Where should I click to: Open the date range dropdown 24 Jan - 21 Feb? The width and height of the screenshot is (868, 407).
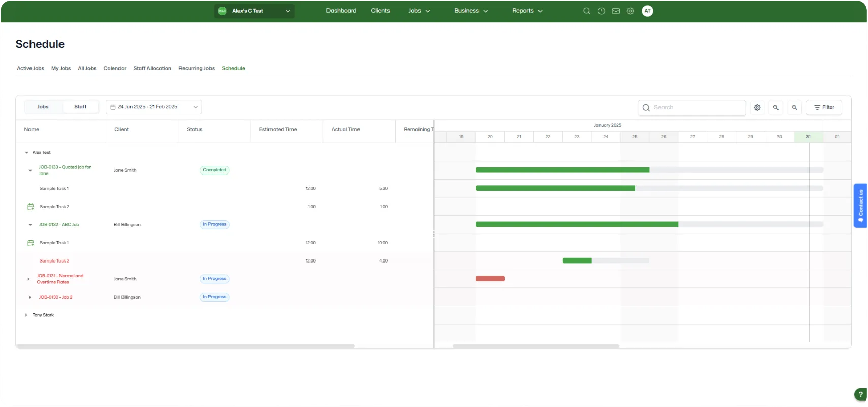(154, 107)
